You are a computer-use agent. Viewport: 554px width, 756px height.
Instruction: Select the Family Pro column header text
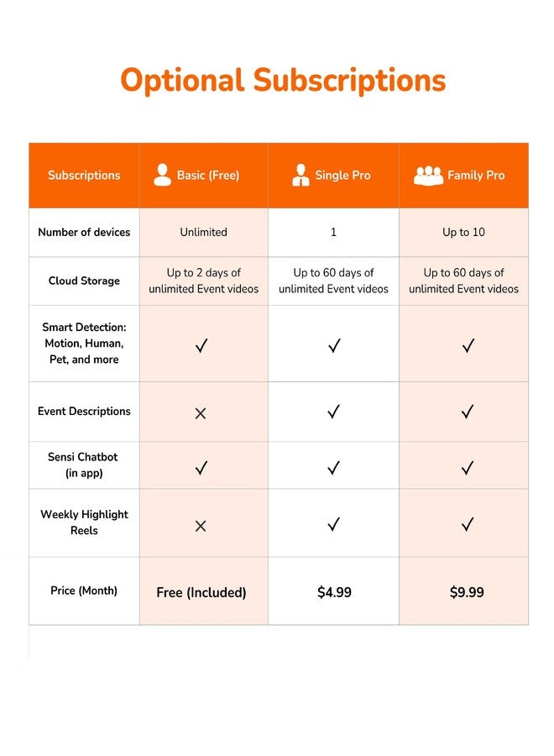[476, 175]
